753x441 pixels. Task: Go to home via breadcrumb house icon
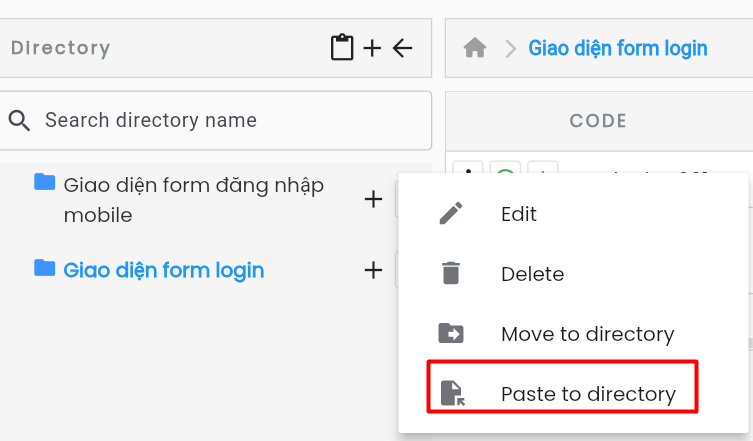tap(475, 48)
